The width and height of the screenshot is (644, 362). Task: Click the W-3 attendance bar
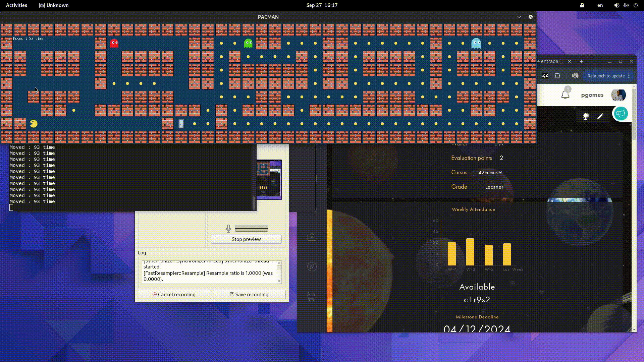pos(470,252)
